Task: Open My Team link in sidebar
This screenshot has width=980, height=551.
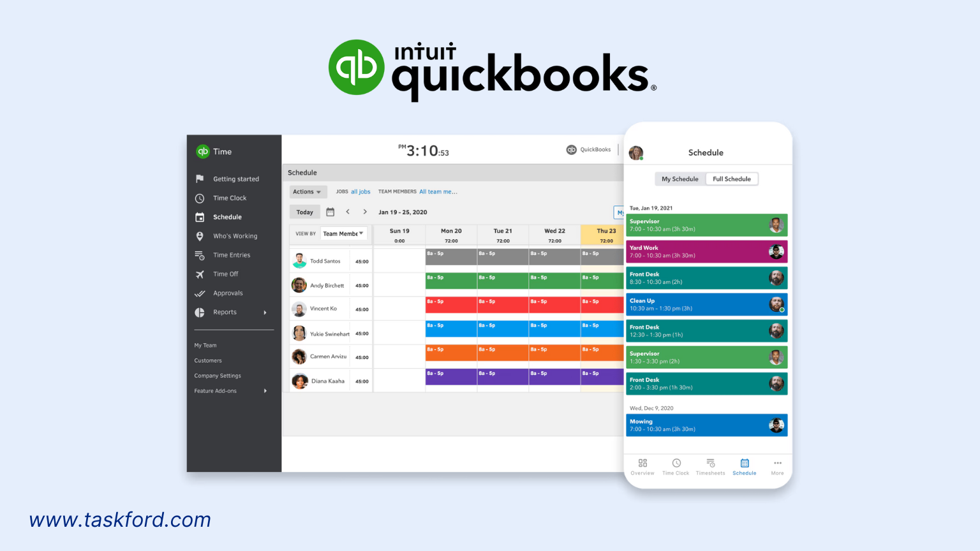Action: point(205,346)
